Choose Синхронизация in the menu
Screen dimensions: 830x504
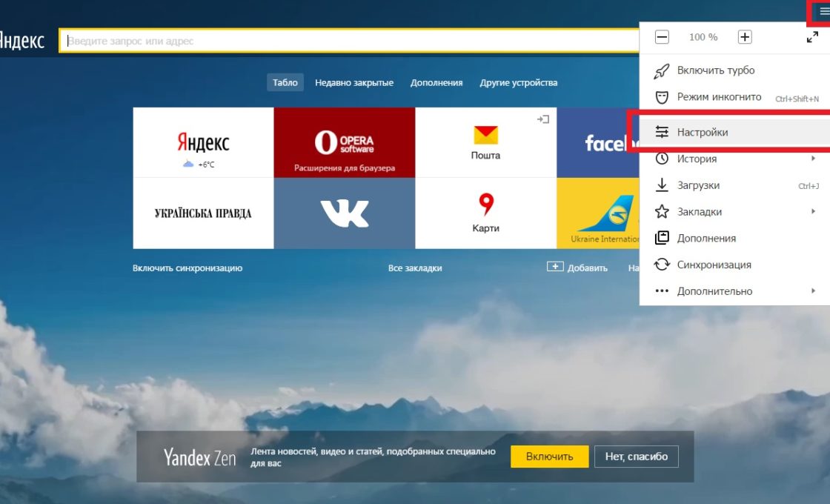[734, 264]
